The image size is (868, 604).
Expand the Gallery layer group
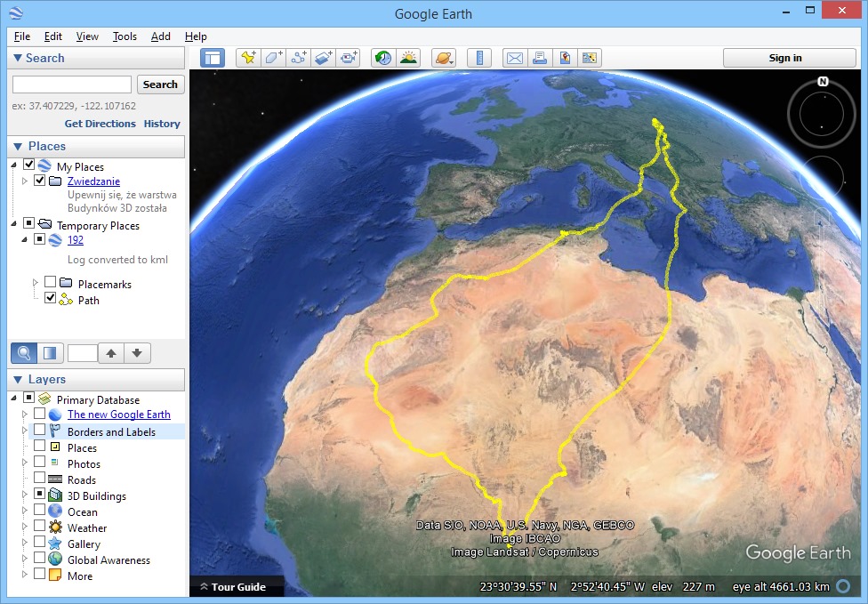(24, 543)
